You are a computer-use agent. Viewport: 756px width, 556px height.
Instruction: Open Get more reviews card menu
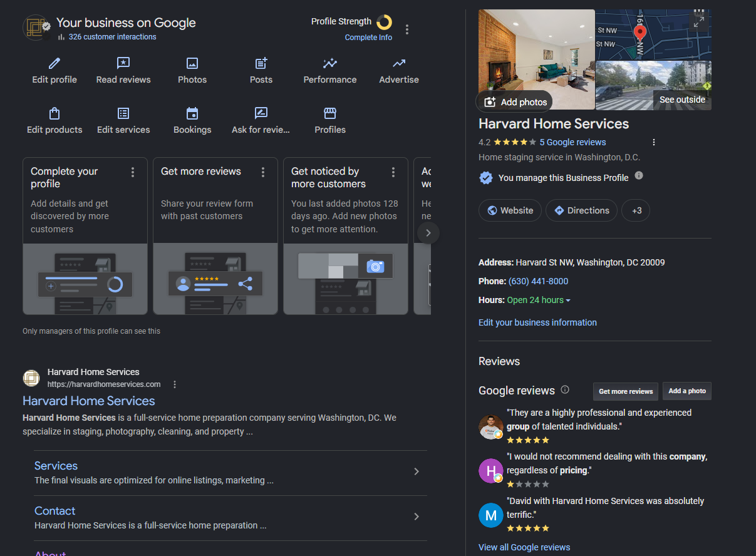(x=263, y=172)
